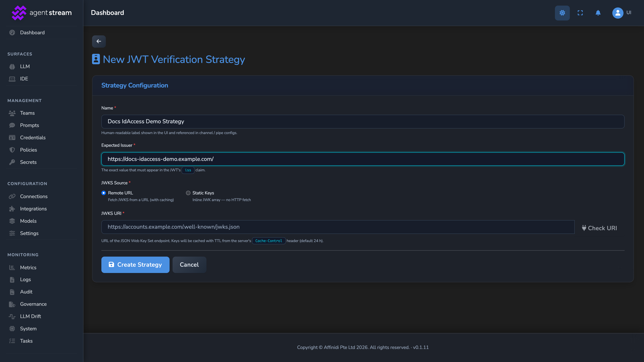Image resolution: width=644 pixels, height=362 pixels.
Task: Open the LLM Drift sidebar link
Action: tap(42, 317)
